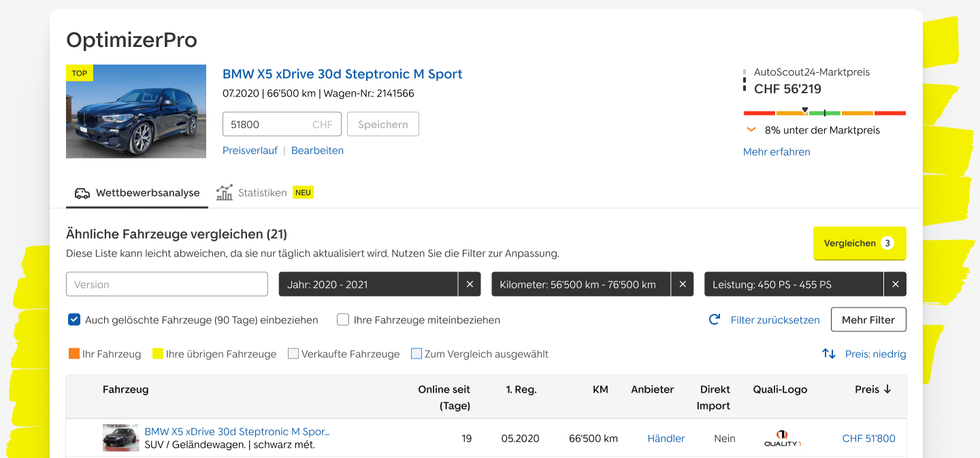Click the car icon beside Wettbewerbsanalyse

82,193
